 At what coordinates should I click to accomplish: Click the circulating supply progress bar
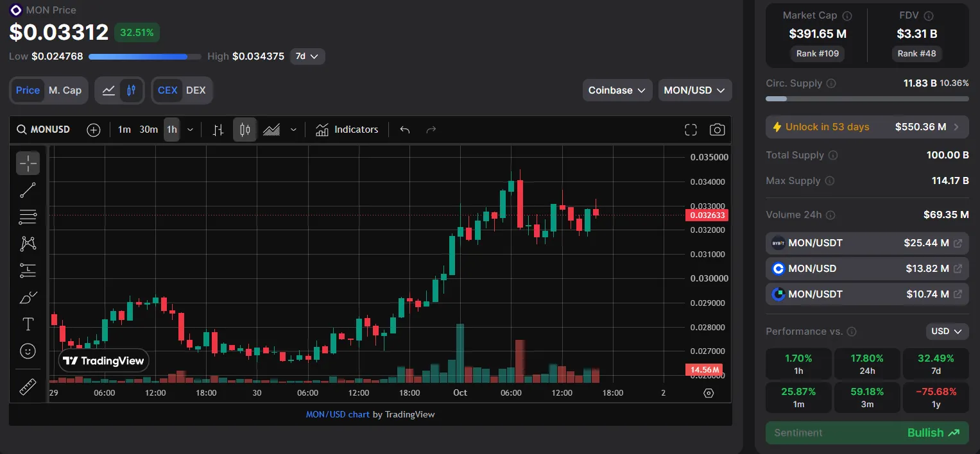[x=867, y=99]
